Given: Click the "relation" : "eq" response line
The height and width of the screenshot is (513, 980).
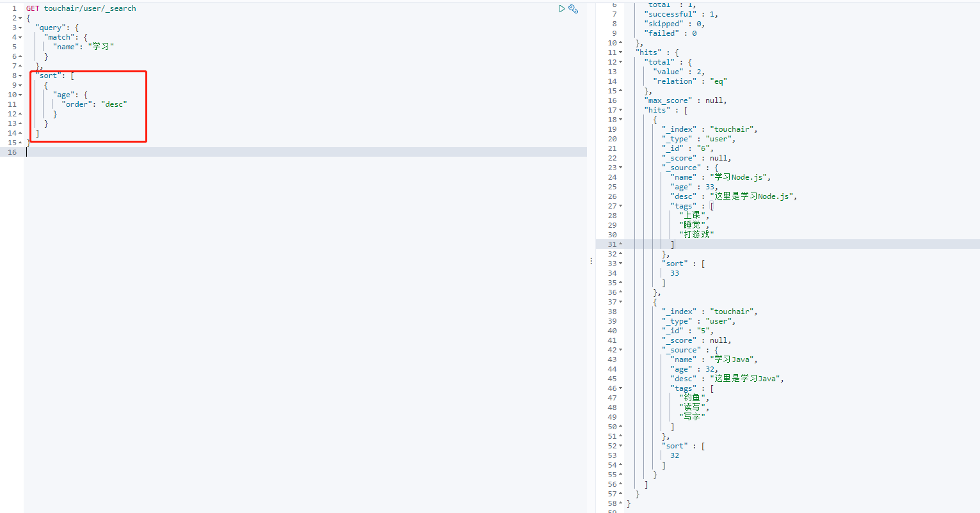Looking at the screenshot, I should (690, 81).
